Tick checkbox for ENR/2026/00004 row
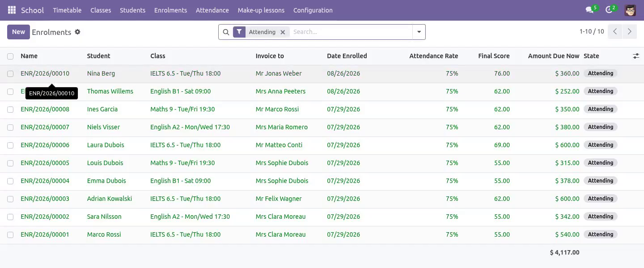644x268 pixels. [10, 181]
